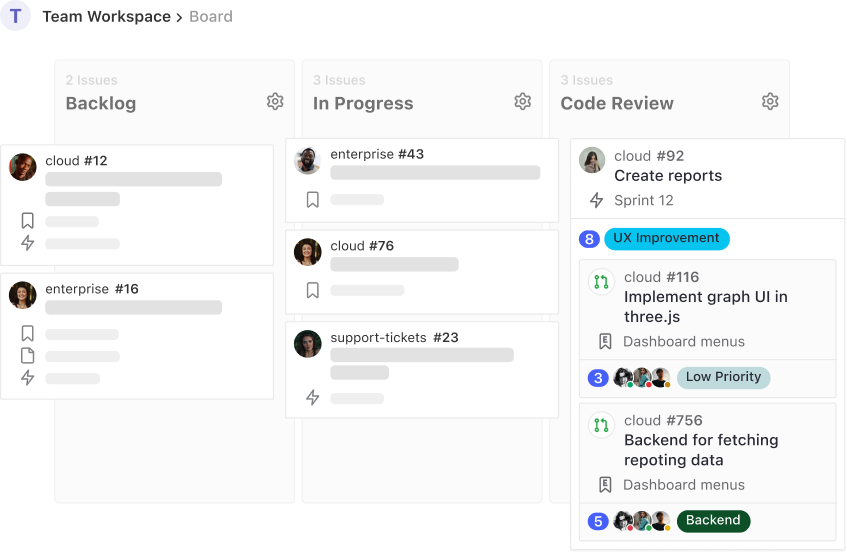This screenshot has height=553, width=847.
Task: Click Team Workspace breadcrumb
Action: click(106, 17)
